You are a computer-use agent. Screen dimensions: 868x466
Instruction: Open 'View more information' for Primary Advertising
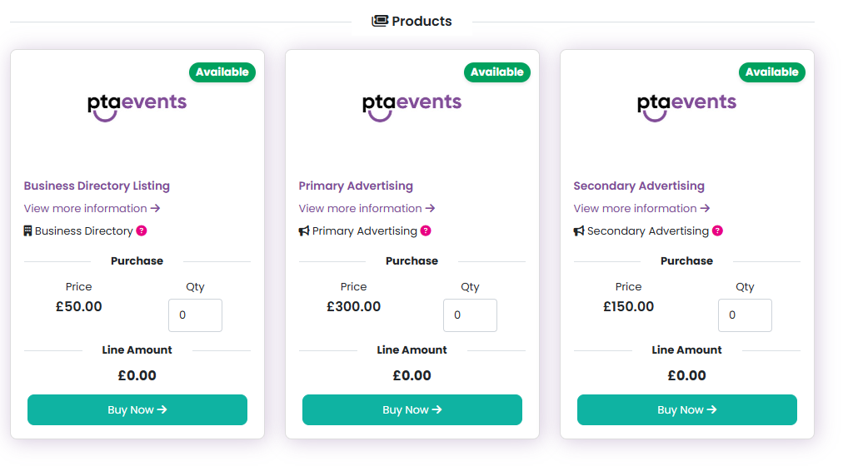pyautogui.click(x=367, y=208)
